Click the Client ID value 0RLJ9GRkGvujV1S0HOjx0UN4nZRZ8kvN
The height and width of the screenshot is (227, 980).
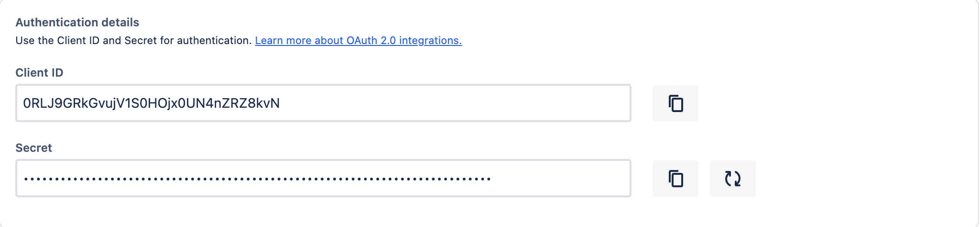pos(151,103)
